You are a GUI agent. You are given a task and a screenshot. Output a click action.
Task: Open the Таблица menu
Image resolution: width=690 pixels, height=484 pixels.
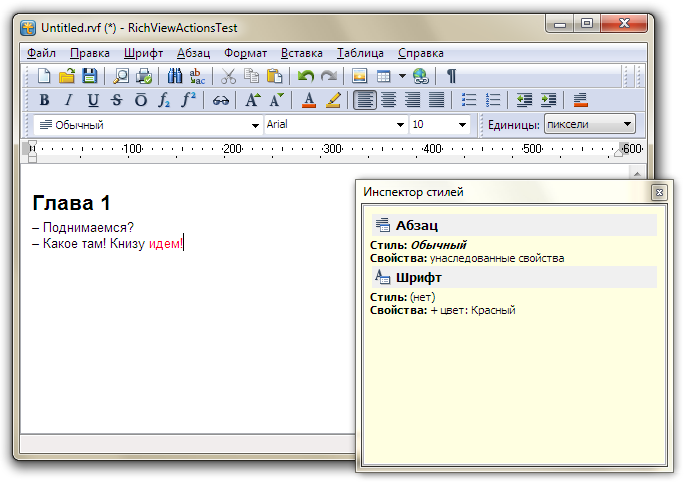coord(360,53)
